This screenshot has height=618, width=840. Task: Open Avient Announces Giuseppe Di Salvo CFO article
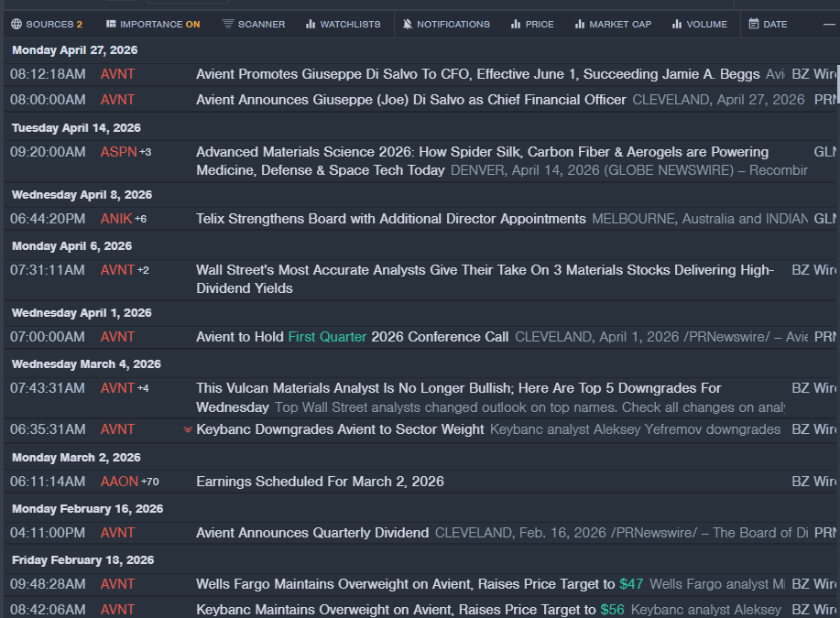[x=411, y=100]
